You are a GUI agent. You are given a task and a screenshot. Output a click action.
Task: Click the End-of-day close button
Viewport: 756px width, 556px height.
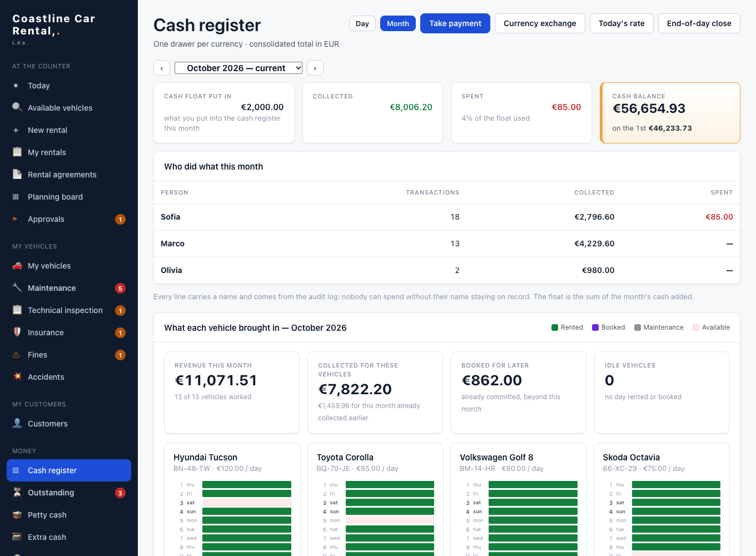pyautogui.click(x=699, y=23)
